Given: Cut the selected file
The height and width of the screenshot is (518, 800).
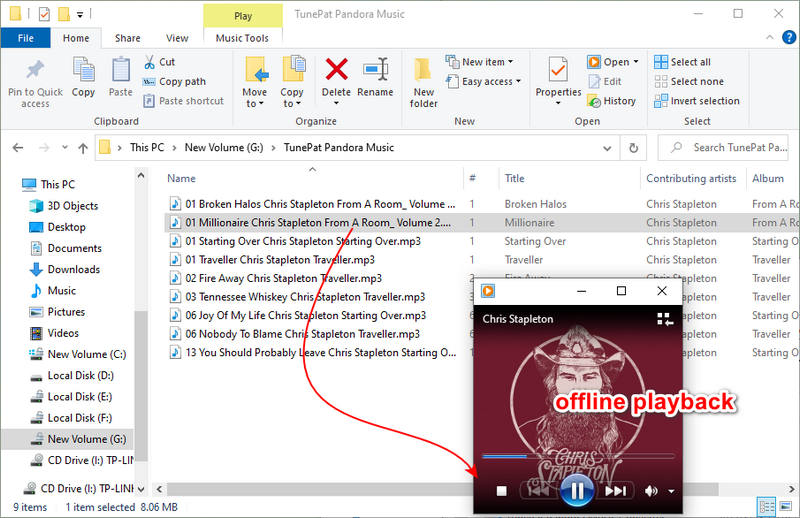Looking at the screenshot, I should (160, 62).
